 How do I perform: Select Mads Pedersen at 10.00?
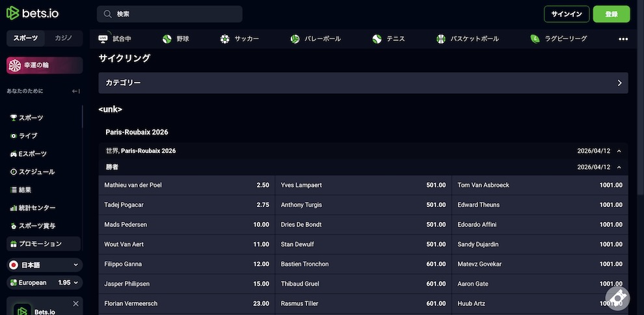pyautogui.click(x=187, y=225)
